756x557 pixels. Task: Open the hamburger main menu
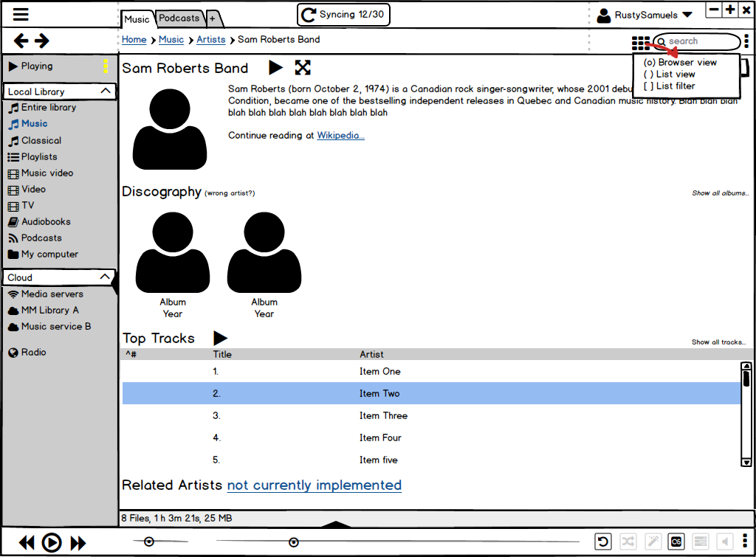coord(21,15)
